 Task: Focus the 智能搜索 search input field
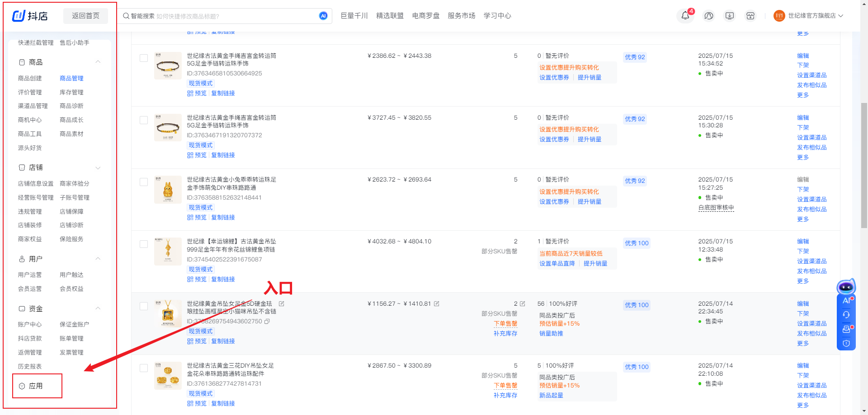[235, 16]
